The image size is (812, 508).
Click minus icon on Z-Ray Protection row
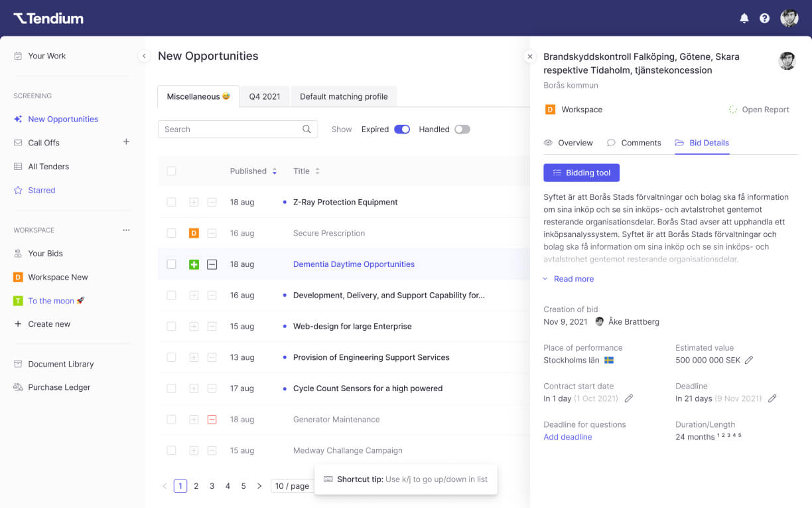[212, 202]
